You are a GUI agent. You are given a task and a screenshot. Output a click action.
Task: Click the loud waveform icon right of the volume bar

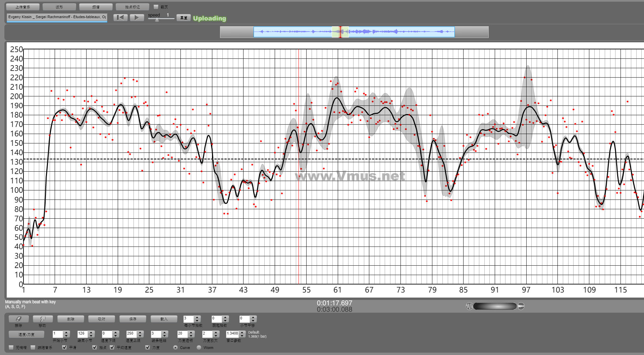click(521, 306)
